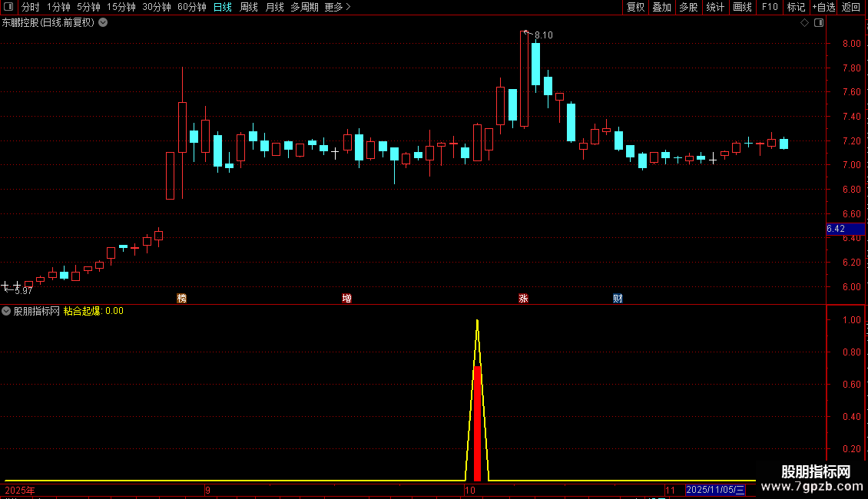Viewport: 868px width, 499px height.
Task: Select the 30分钟 period
Action: tap(157, 7)
